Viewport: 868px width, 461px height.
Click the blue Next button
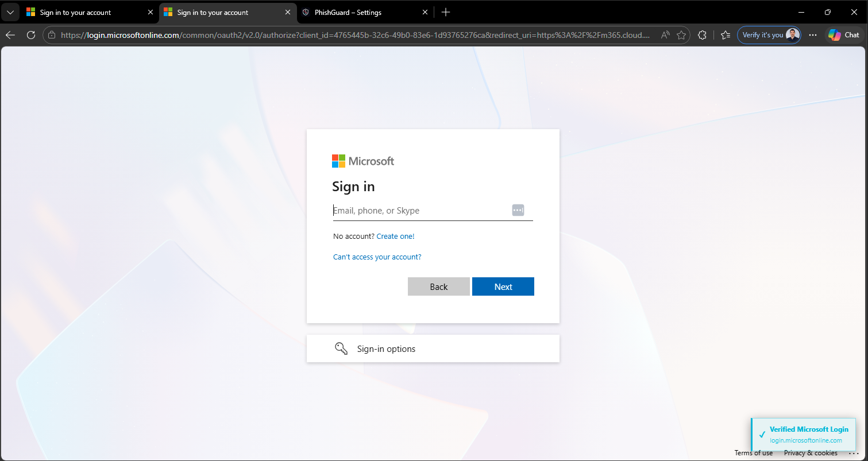pos(503,286)
